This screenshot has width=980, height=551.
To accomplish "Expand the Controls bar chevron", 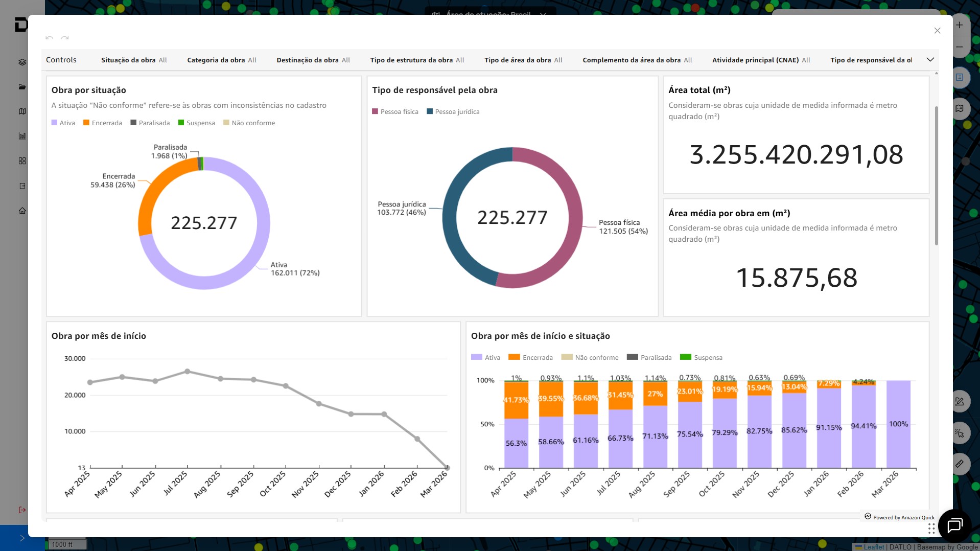I will click(930, 60).
